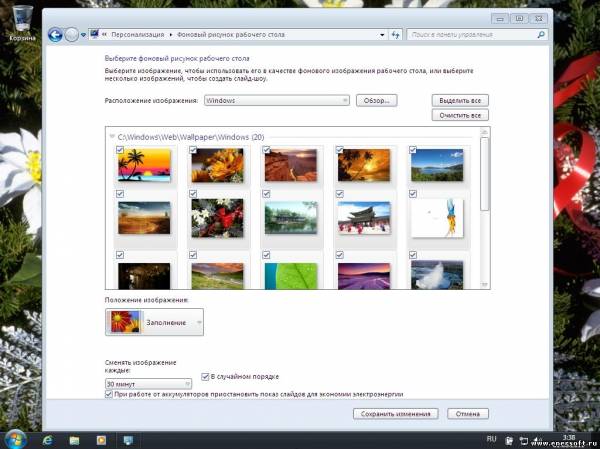Open the Персонализация breadcrumb
Viewport: 600px width, 449px height.
pyautogui.click(x=138, y=35)
